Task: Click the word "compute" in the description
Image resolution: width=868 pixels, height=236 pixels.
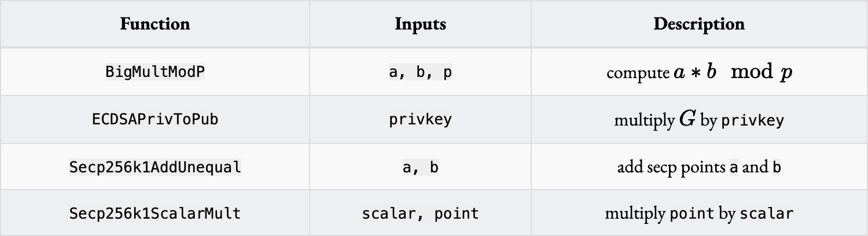Action: [638, 73]
